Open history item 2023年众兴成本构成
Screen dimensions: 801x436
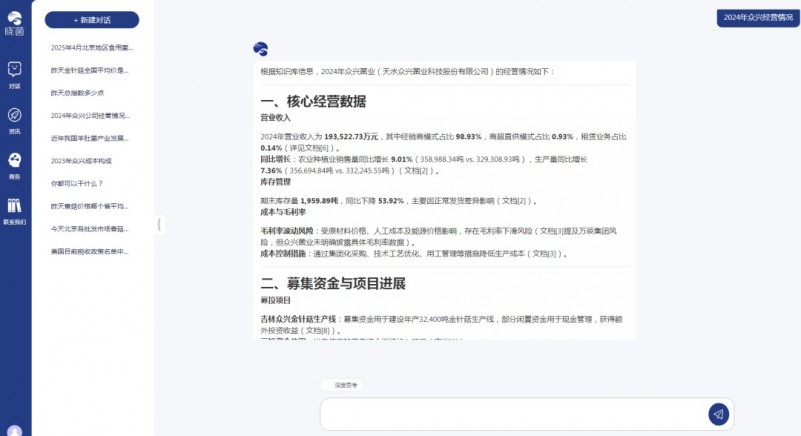coord(81,161)
